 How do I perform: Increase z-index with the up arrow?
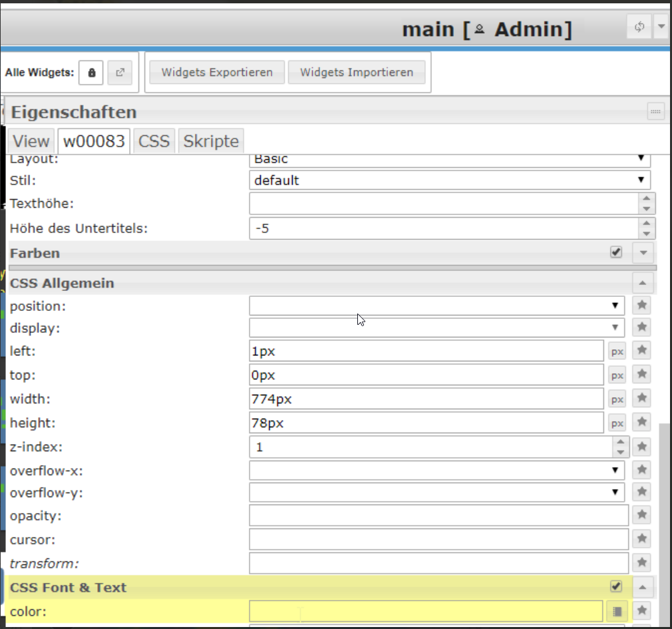tap(621, 441)
